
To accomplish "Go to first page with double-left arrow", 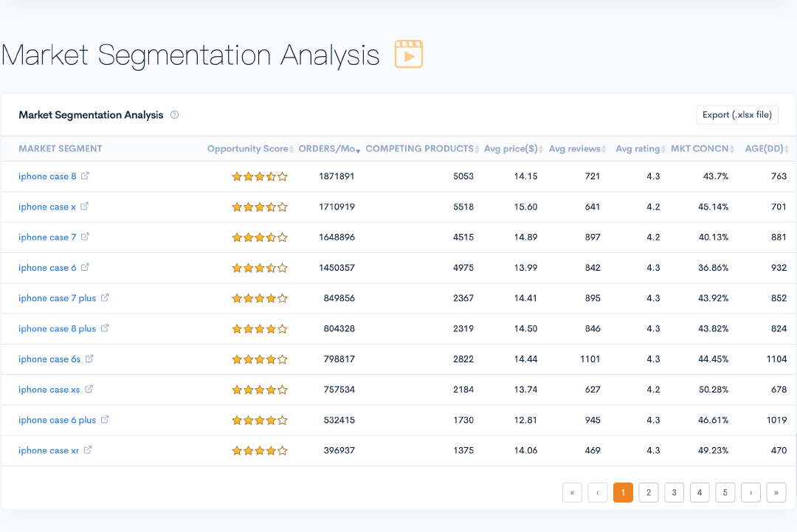I will (573, 492).
